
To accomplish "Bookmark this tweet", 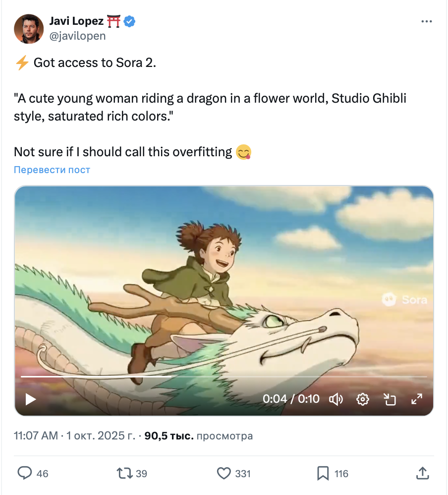I will click(x=323, y=473).
